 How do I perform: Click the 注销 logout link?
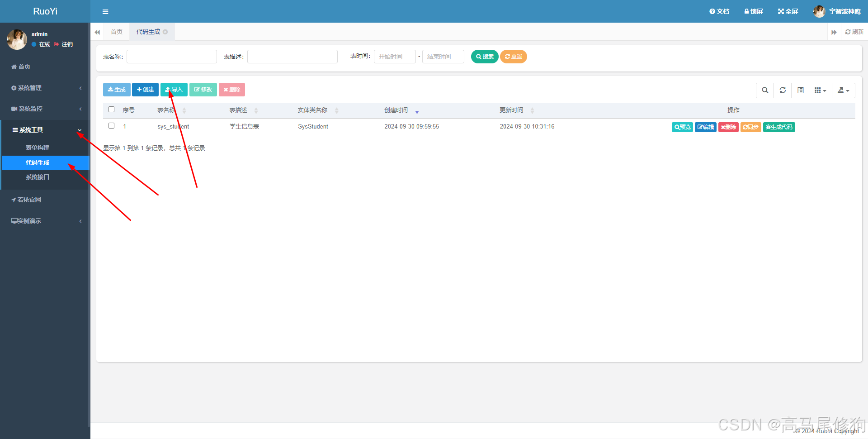click(63, 44)
